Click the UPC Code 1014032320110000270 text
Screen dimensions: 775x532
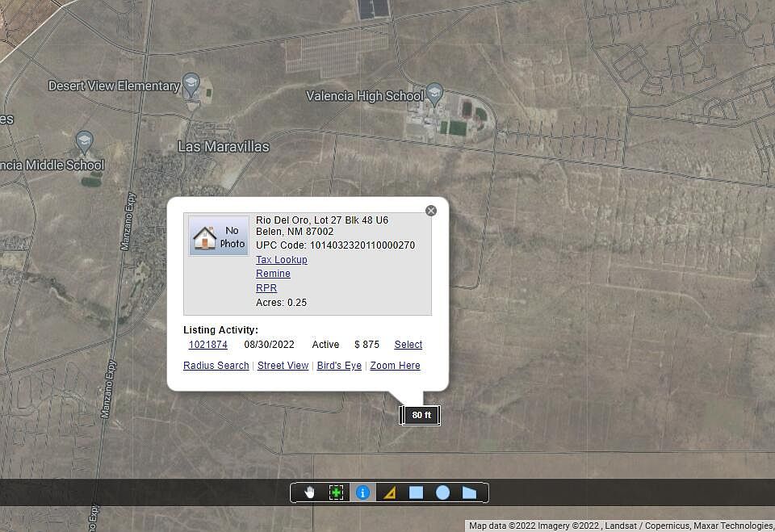[x=335, y=245]
